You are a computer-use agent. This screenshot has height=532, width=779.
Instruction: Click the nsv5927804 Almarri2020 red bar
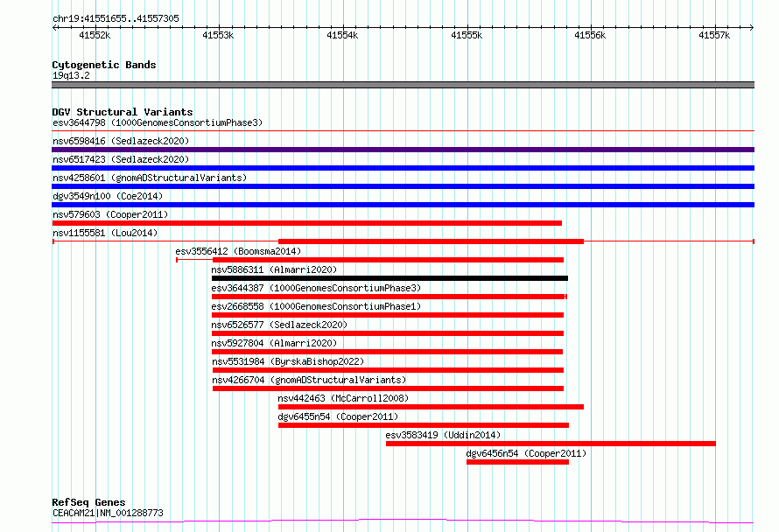tap(388, 352)
